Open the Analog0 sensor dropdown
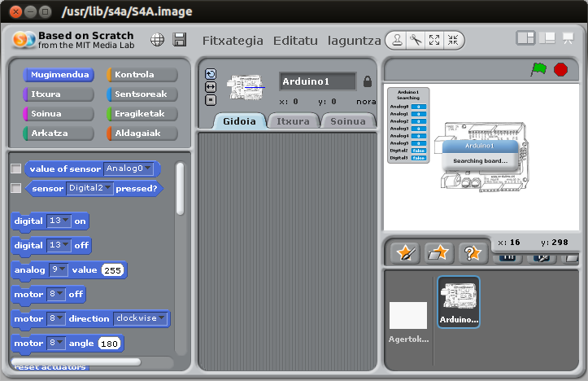 click(x=128, y=169)
